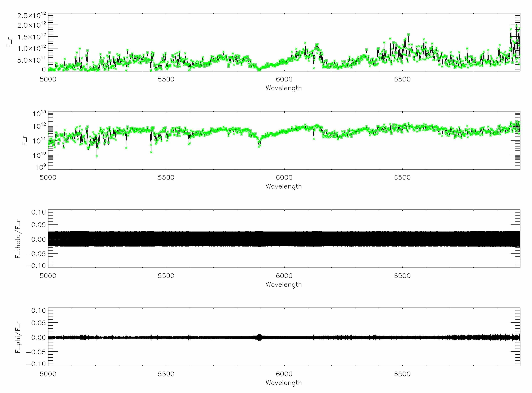
Task: Select the "10^10" tick on the logarithmic F_r plot
Action: (x=39, y=155)
